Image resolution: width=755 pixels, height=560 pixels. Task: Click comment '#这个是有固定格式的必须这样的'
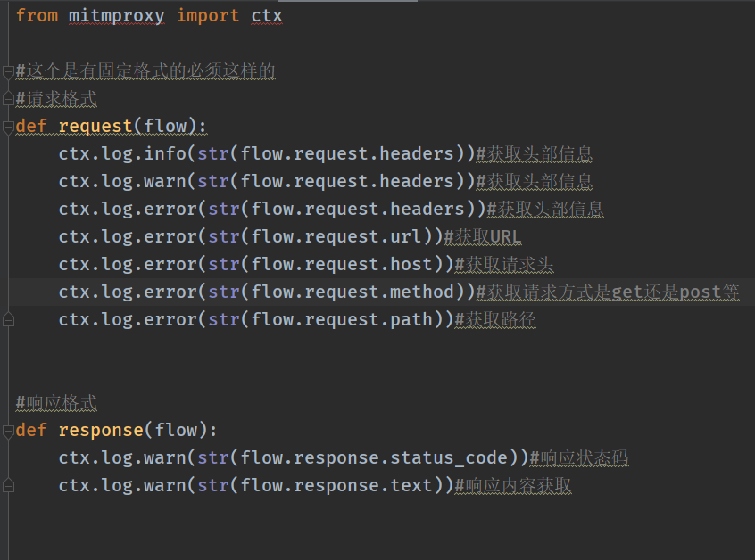tap(145, 70)
